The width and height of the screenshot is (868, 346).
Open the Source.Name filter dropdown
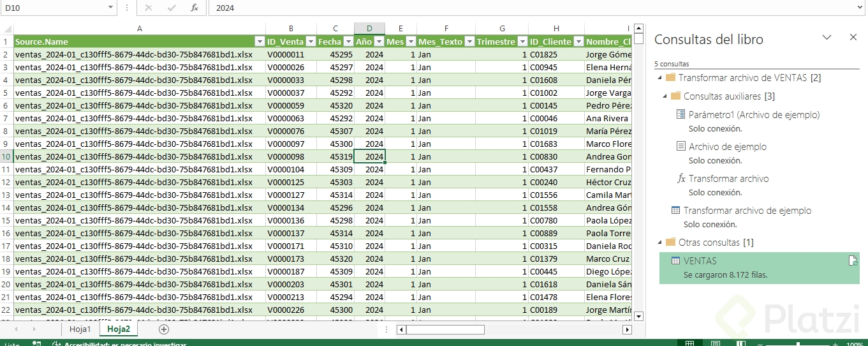click(x=260, y=41)
